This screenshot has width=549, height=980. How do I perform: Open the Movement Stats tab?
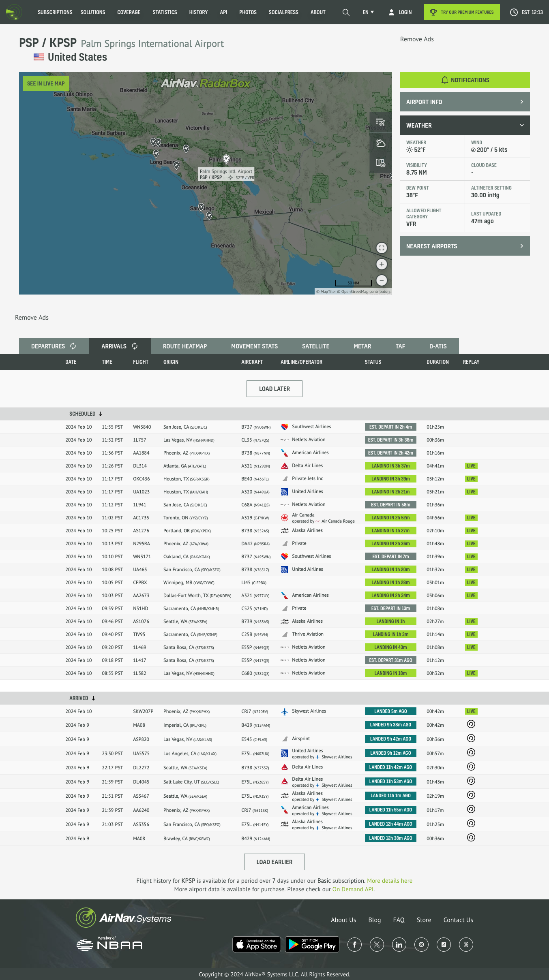click(254, 346)
